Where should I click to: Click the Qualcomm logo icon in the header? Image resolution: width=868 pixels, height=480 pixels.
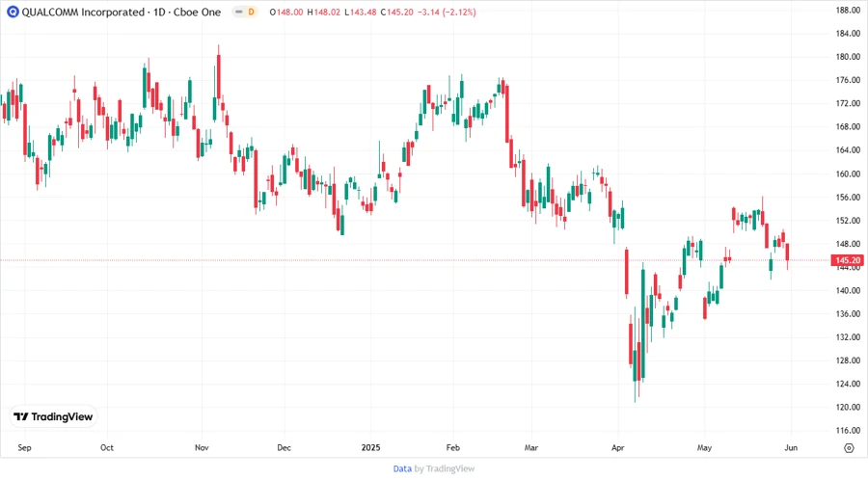(x=13, y=12)
